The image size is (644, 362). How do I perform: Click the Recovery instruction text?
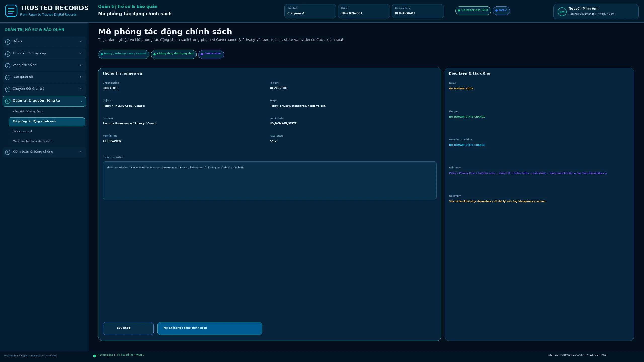click(498, 201)
